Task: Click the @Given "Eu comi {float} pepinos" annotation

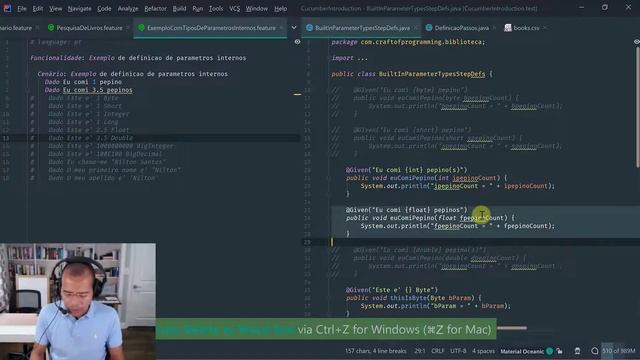Action: coord(406,210)
